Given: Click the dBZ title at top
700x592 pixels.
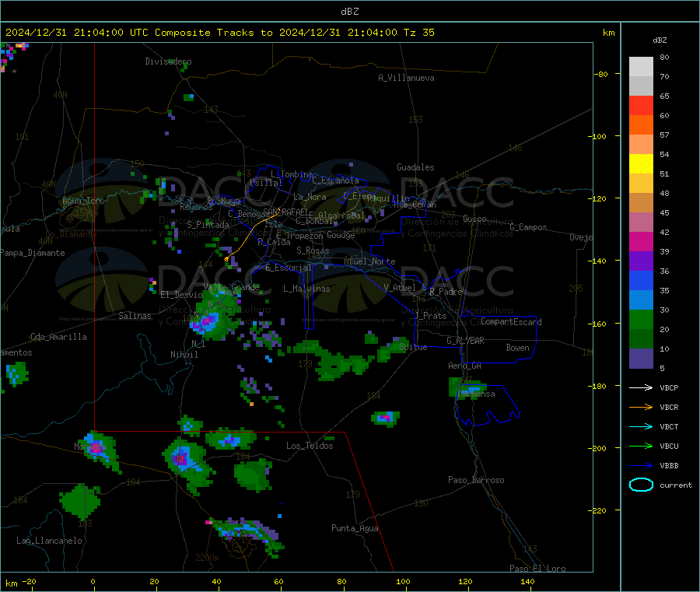Looking at the screenshot, I should 349,12.
